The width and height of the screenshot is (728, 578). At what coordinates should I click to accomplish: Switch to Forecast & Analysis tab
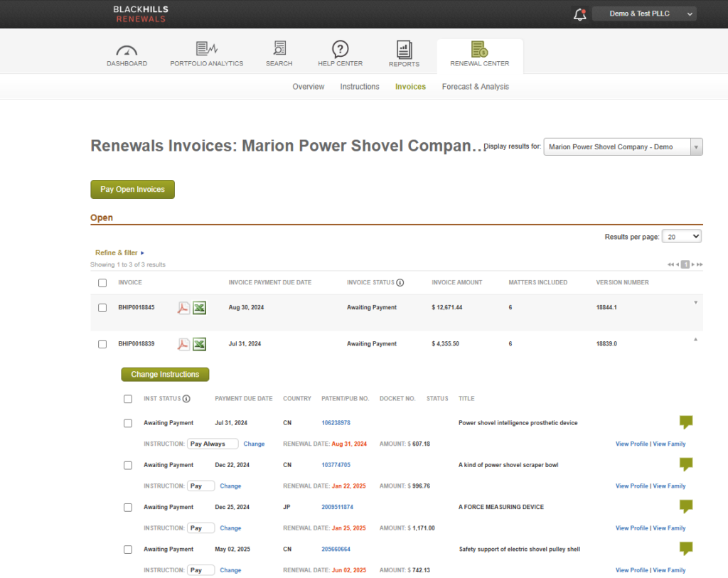tap(475, 87)
